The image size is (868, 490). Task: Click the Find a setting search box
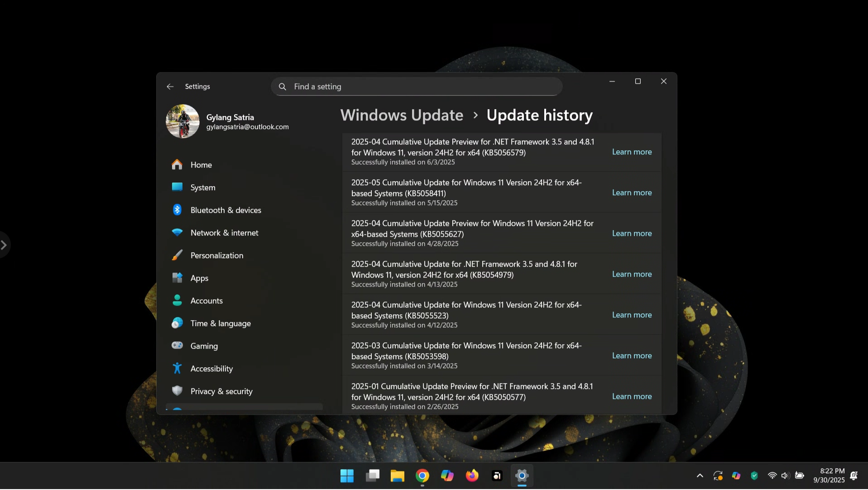tap(417, 86)
